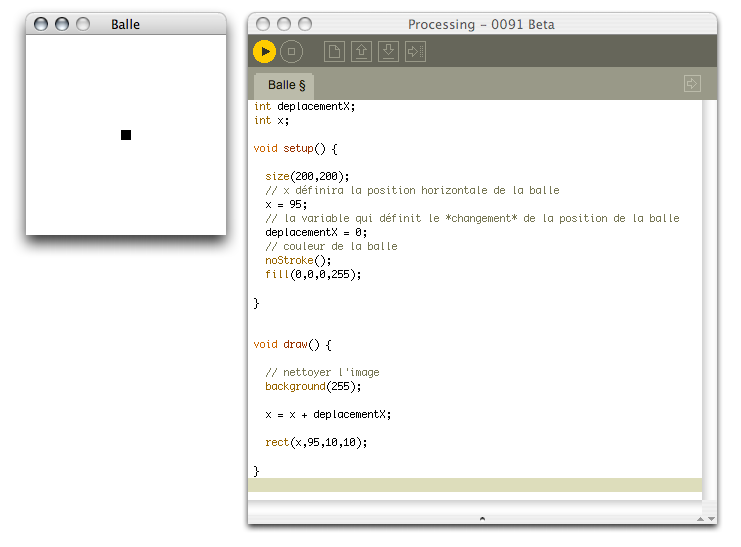Open a sketch using the up-arrow icon

point(362,51)
